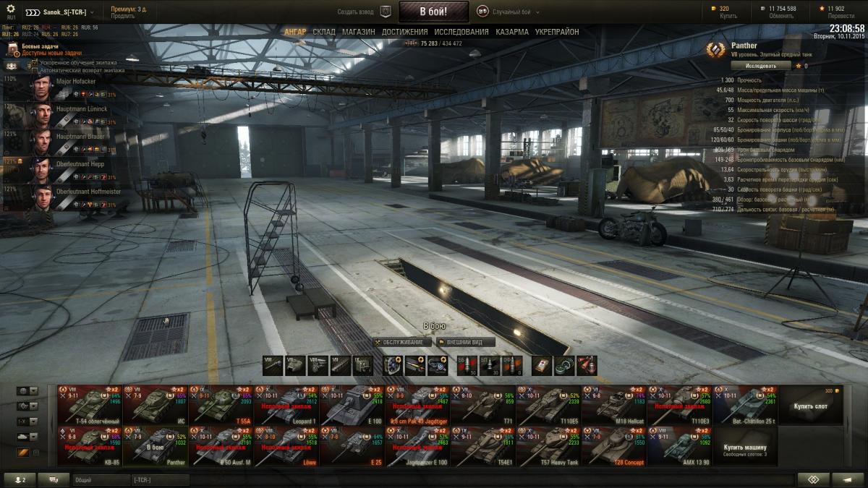
Task: Select the high-explosive shells ammo slot
Action: tap(512, 366)
